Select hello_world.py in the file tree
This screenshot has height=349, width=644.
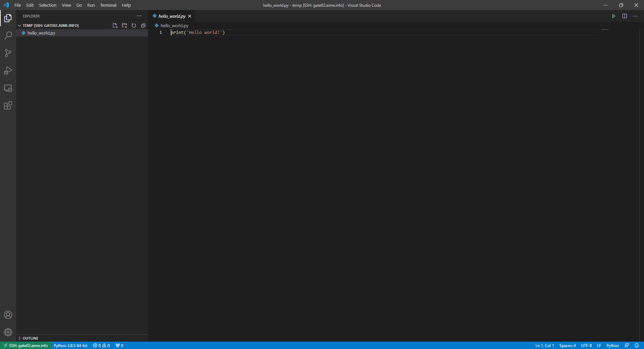(x=82, y=33)
